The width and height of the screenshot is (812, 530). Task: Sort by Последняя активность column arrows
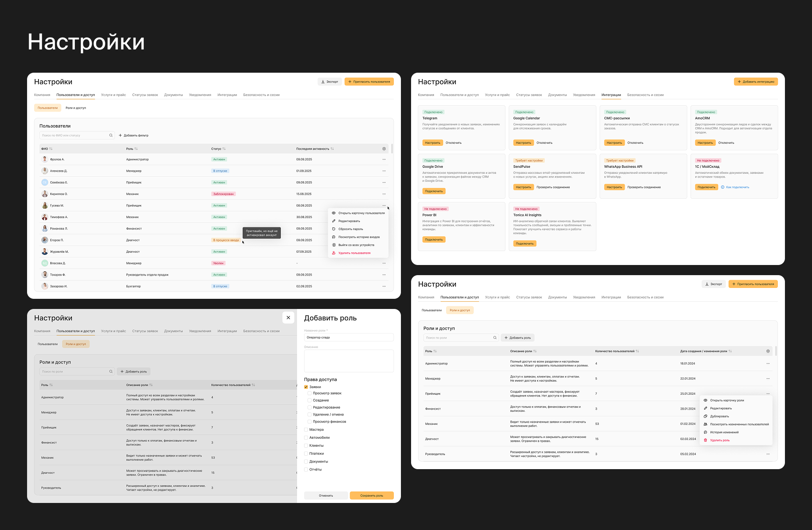332,149
